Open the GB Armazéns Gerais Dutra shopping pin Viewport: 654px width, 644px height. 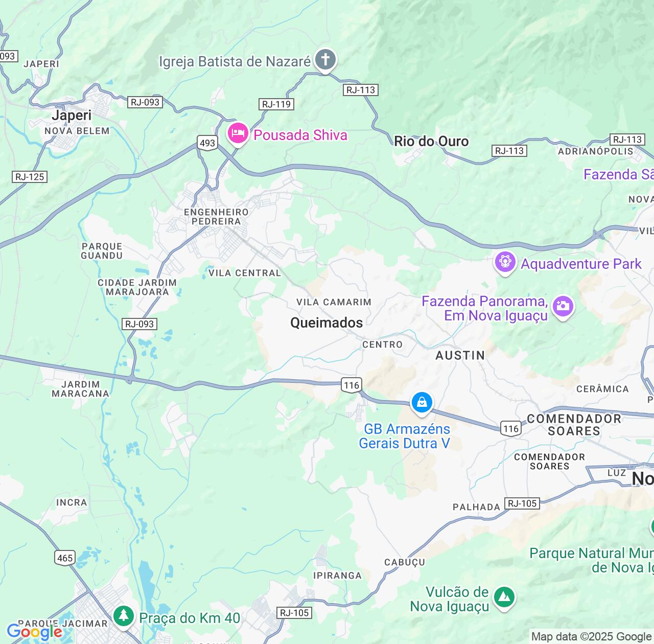(422, 403)
